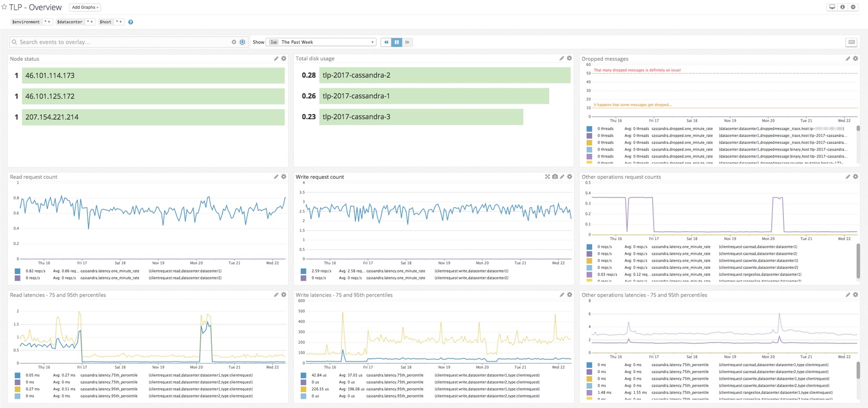This screenshot has height=408, width=868.
Task: Click tlp-2017-cassandra-3 disk usage bar
Action: tap(421, 117)
